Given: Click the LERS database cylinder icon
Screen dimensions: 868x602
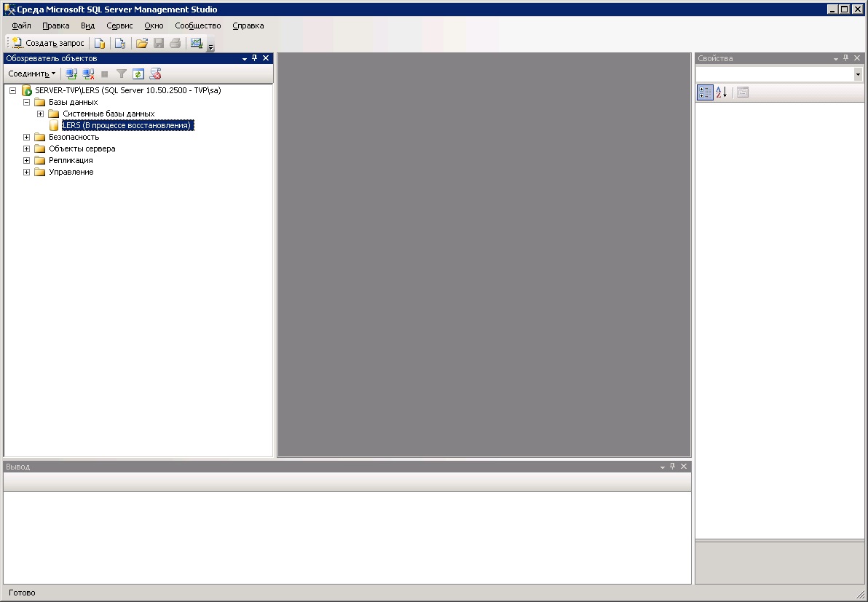Looking at the screenshot, I should 54,126.
